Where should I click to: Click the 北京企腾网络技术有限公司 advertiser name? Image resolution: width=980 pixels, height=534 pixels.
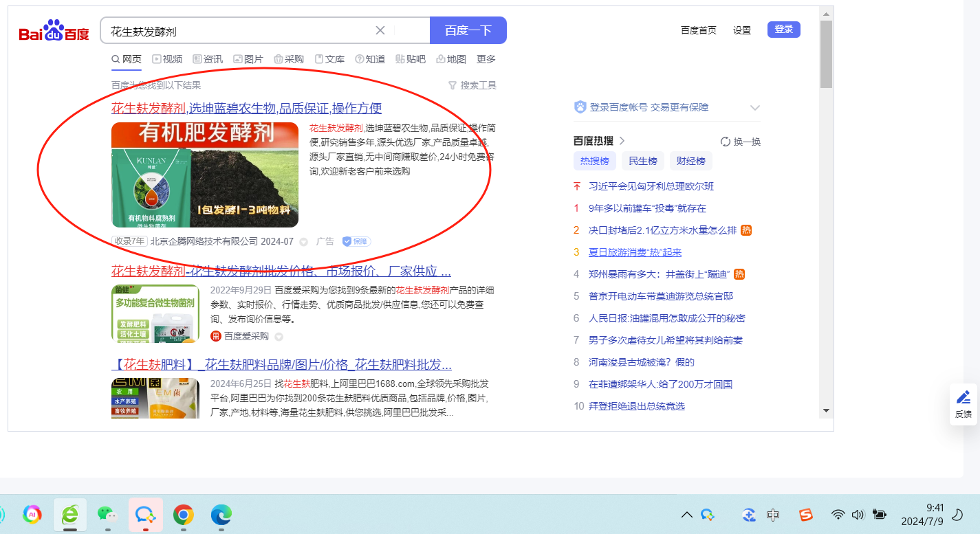pyautogui.click(x=204, y=242)
